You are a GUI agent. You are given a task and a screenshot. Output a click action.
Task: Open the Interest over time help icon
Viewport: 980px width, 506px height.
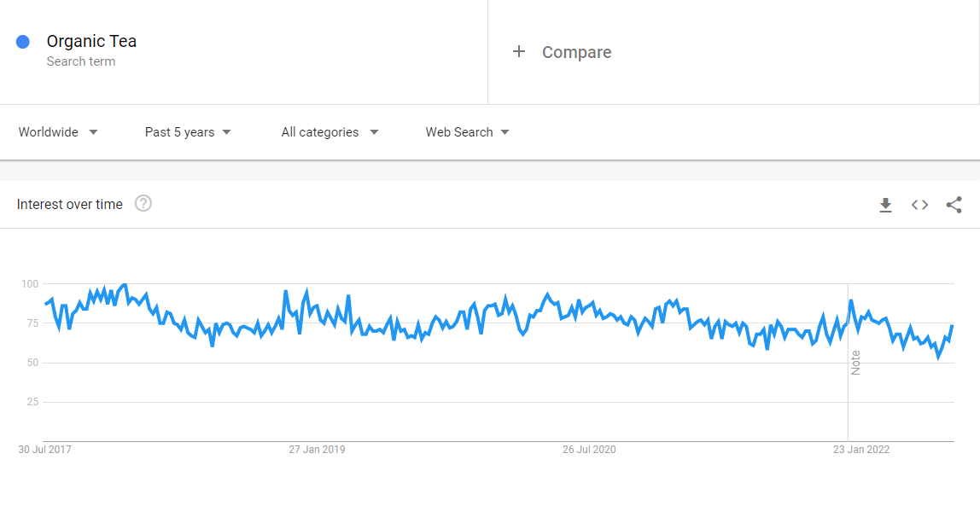[x=143, y=204]
